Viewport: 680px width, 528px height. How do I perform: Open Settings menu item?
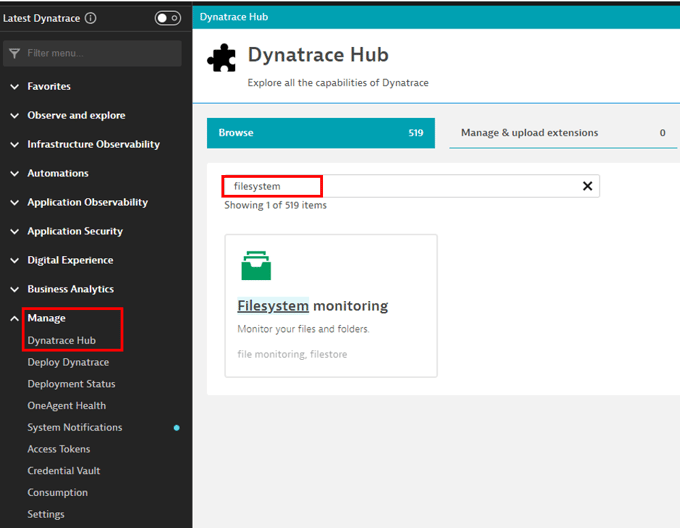tap(46, 514)
